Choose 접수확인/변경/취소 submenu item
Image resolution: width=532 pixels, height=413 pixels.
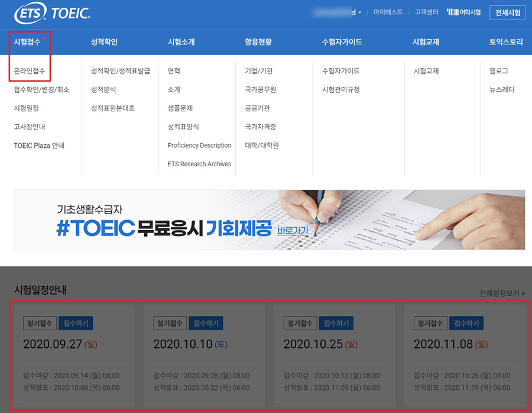click(41, 89)
